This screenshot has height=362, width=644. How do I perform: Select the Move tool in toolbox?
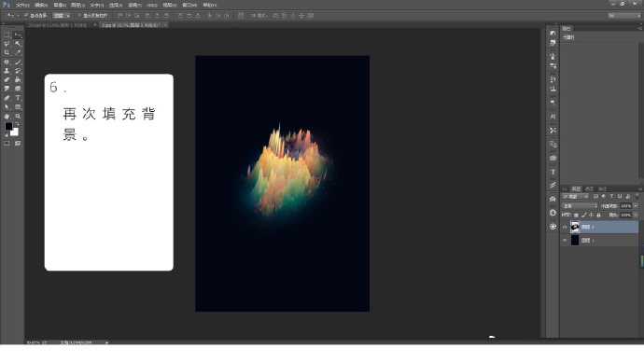coord(18,35)
